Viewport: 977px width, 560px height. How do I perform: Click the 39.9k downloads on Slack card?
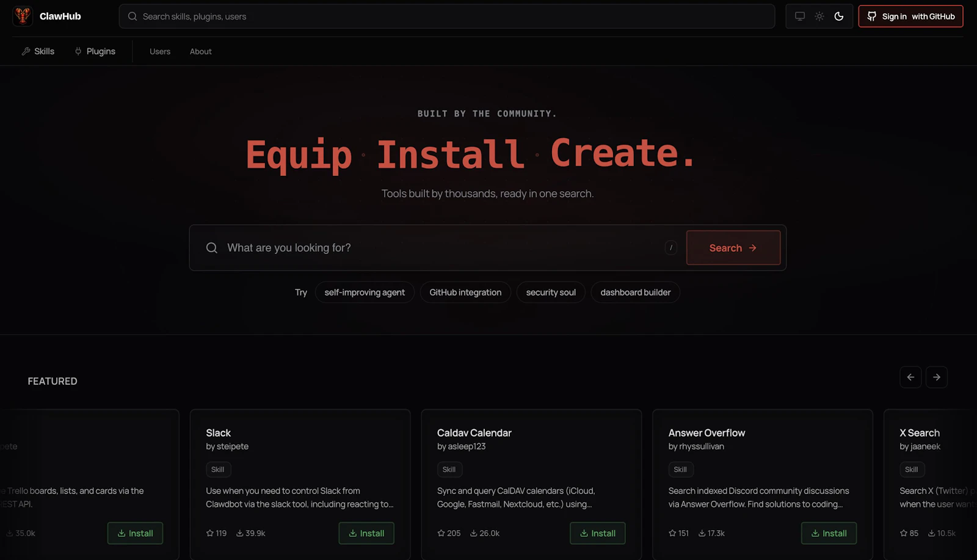(251, 533)
